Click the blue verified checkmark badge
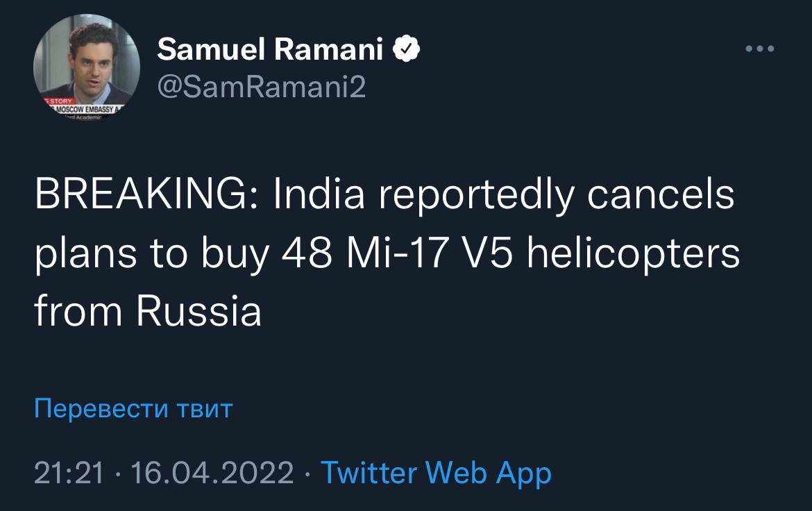The image size is (812, 511). pyautogui.click(x=406, y=49)
